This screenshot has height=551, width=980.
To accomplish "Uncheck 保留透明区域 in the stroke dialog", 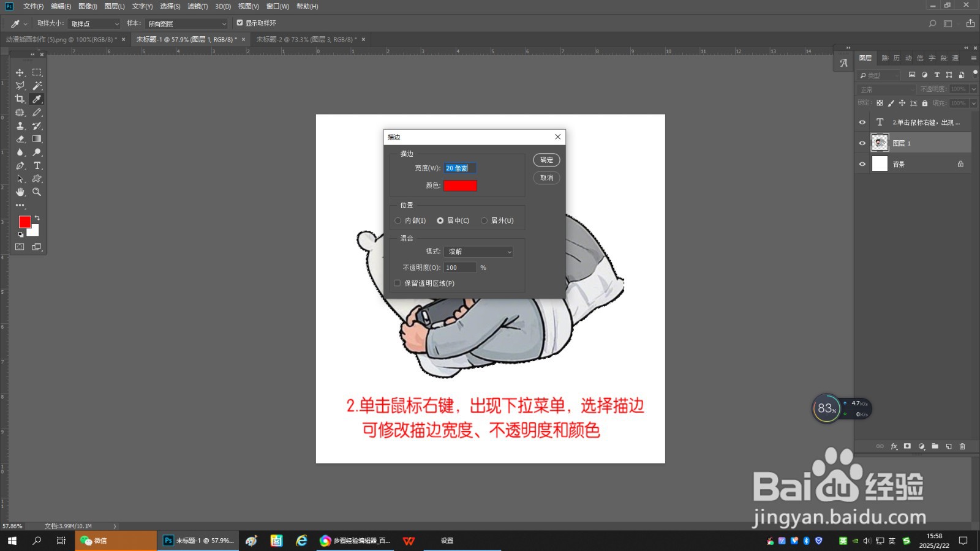I will [397, 283].
